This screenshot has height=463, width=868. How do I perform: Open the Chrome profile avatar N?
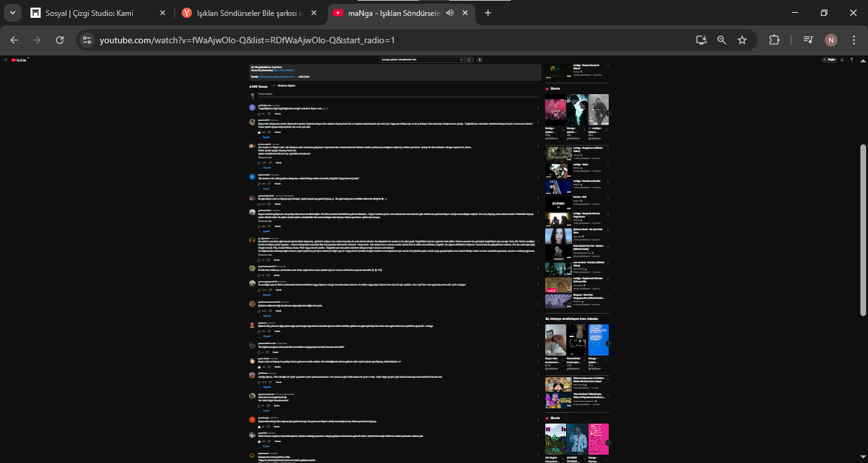pyautogui.click(x=831, y=40)
